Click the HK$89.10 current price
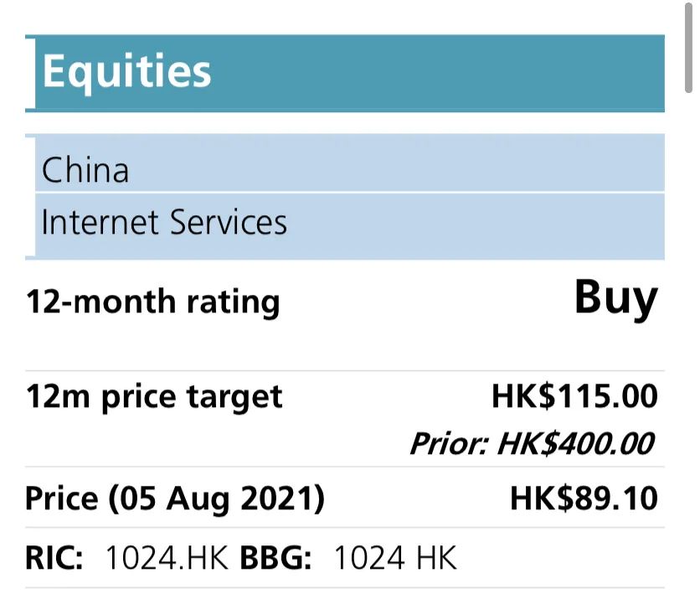Image resolution: width=700 pixels, height=599 pixels. (584, 498)
